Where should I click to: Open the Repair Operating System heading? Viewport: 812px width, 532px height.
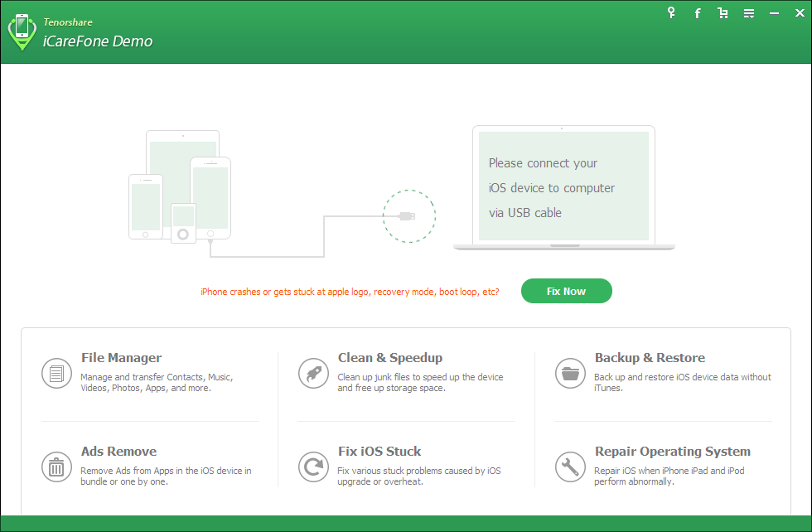(672, 452)
